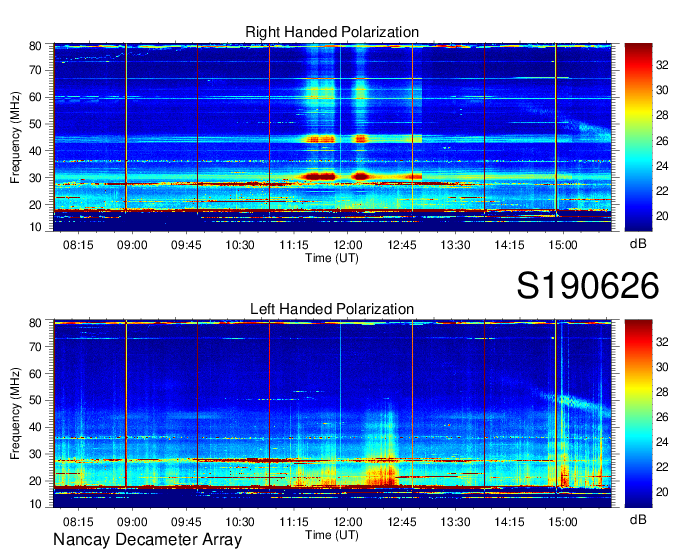Click the 28 dB label on Right Handed color bar

point(662,115)
